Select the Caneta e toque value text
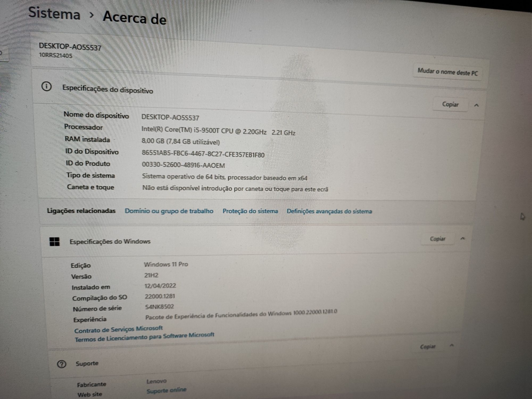The height and width of the screenshot is (399, 532). [235, 188]
